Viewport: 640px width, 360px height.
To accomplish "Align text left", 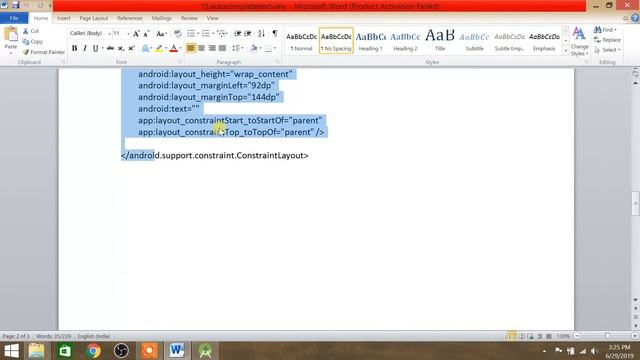I will (x=191, y=48).
